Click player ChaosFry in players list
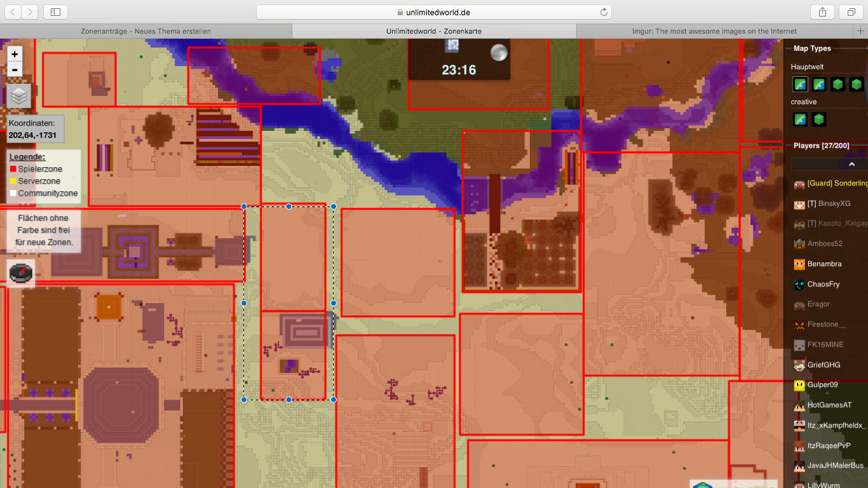 coord(824,284)
